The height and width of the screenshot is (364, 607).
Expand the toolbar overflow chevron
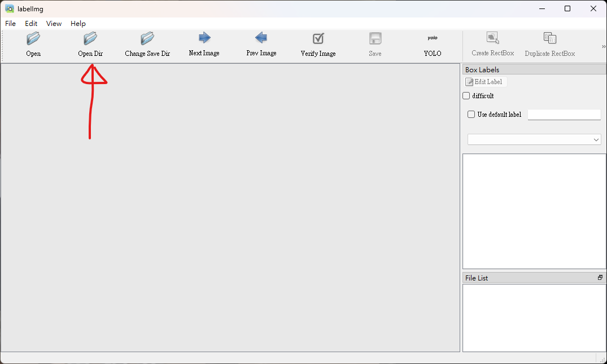click(603, 47)
